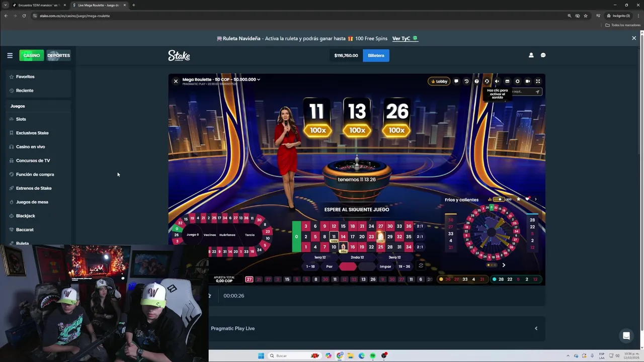Switch to the EDM mansion browser tab
This screenshot has height=362, width=644.
point(39,5)
